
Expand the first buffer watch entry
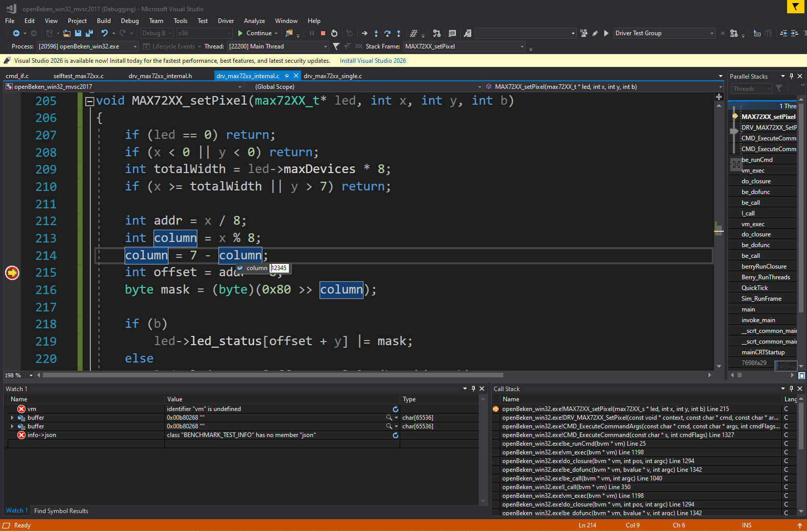click(12, 418)
